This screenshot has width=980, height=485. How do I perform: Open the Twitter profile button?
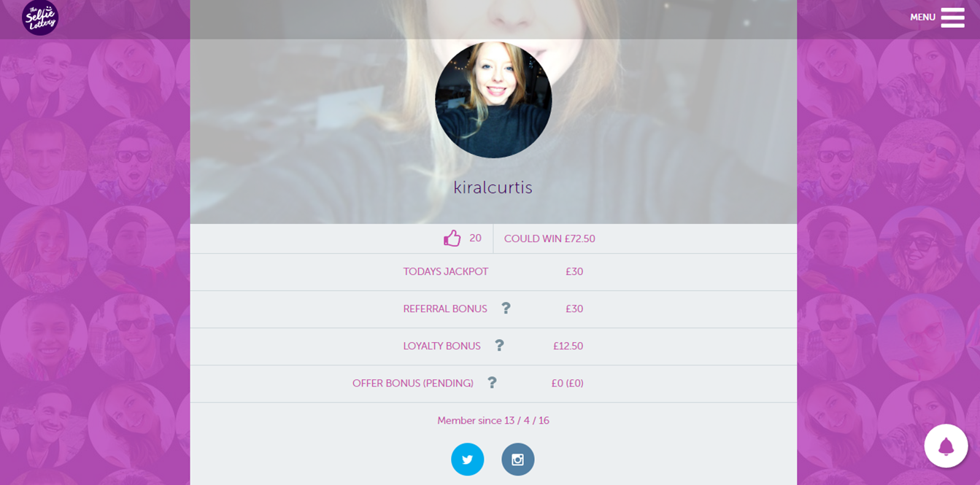(x=468, y=459)
